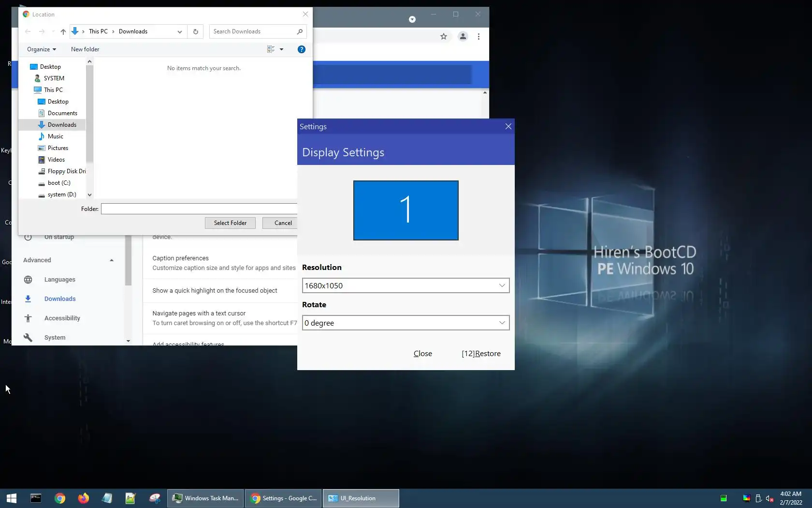Screen dimensions: 812x508
Task: Open System in Chrome settings sidebar
Action: click(x=55, y=338)
